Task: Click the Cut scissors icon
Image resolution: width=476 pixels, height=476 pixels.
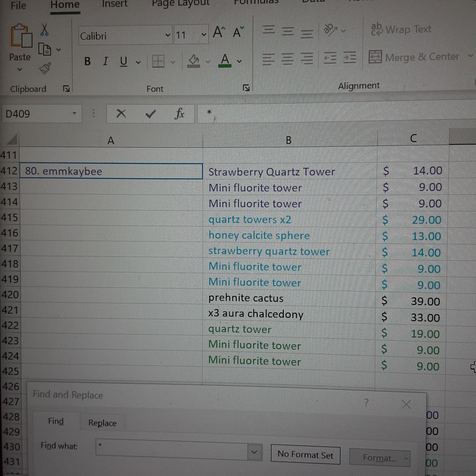Action: [44, 30]
